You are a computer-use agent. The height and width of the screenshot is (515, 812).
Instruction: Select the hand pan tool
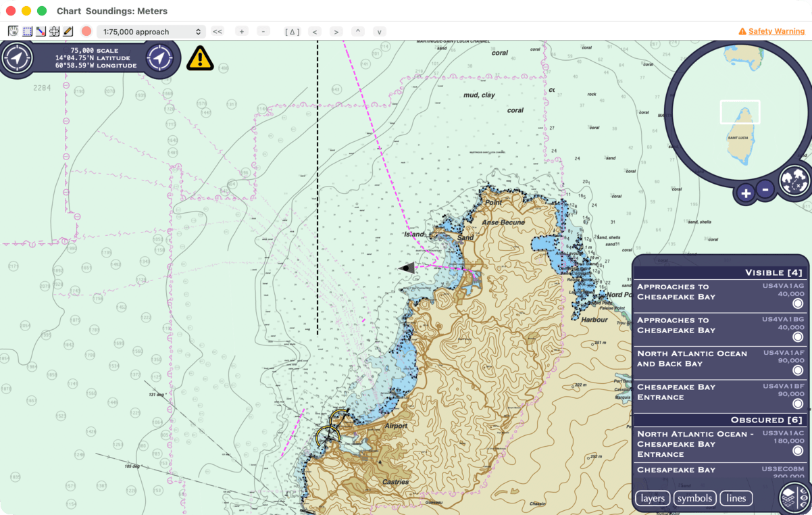(14, 31)
